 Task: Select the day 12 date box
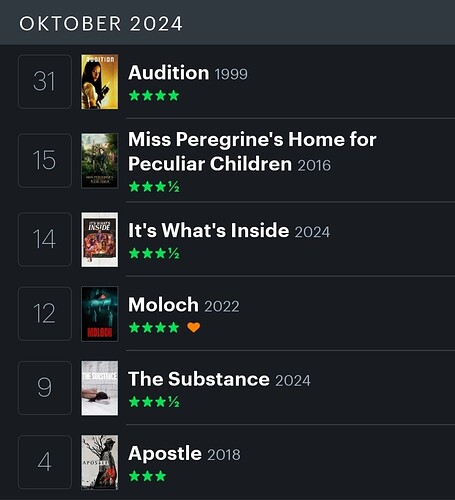pos(45,314)
